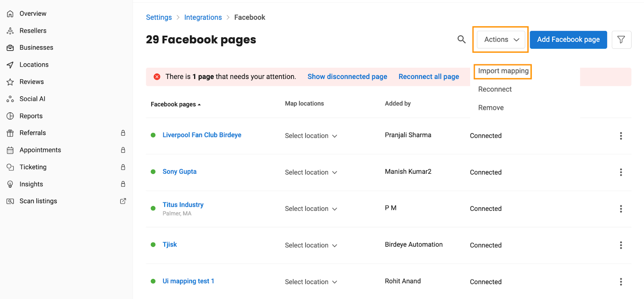
Task: Click the Map locations column header
Action: [x=304, y=104]
